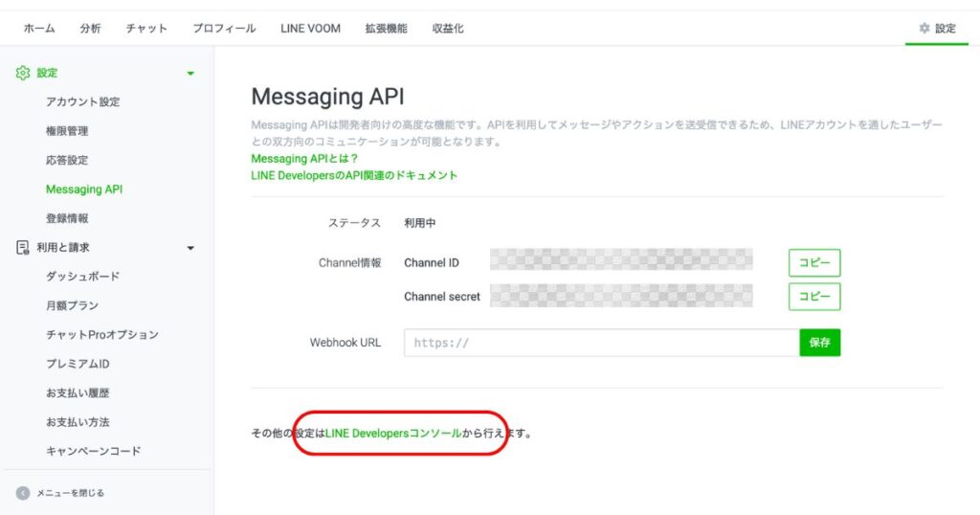Select 権限管理 in the sidebar
This screenshot has height=515, width=980.
(x=67, y=131)
